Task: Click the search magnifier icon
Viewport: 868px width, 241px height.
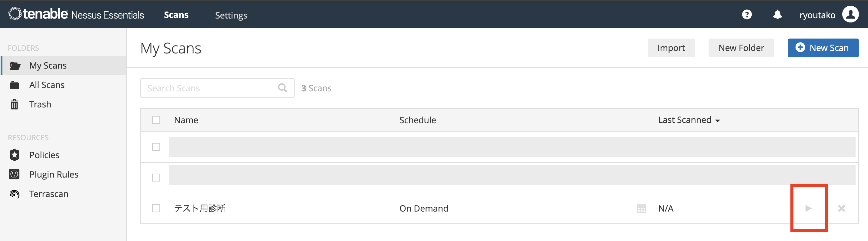Action: click(282, 88)
